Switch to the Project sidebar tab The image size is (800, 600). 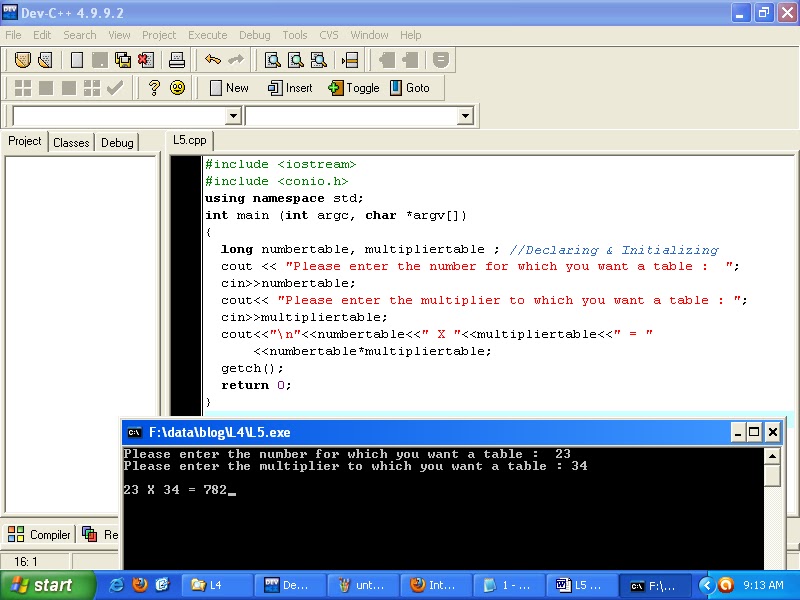point(24,141)
